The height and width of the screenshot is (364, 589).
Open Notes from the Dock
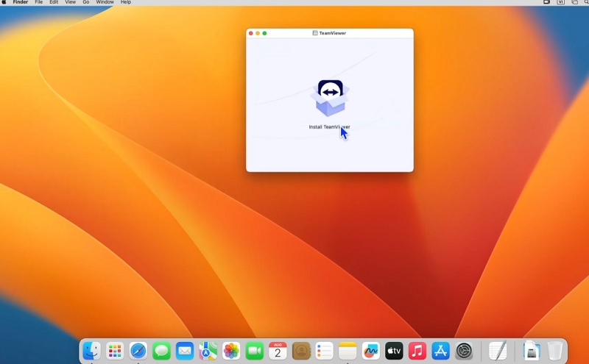348,351
